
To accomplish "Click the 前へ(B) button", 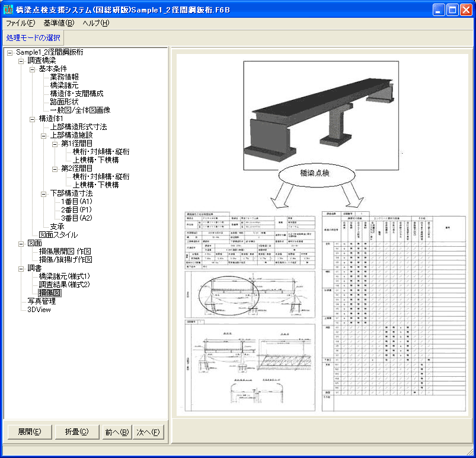I will [117, 432].
